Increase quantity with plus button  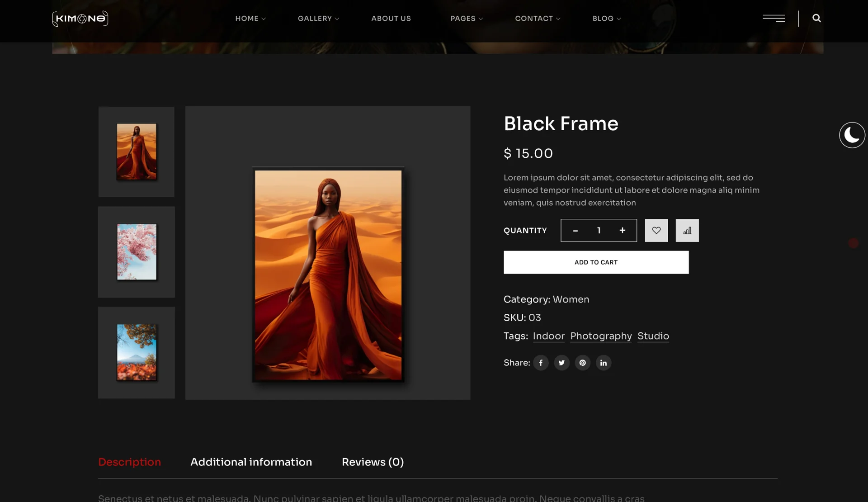(623, 231)
